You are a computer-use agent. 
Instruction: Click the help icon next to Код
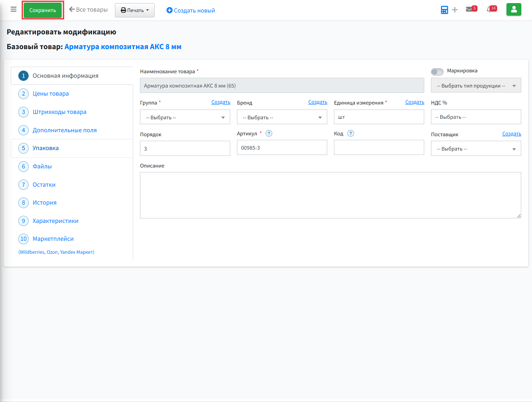point(351,134)
